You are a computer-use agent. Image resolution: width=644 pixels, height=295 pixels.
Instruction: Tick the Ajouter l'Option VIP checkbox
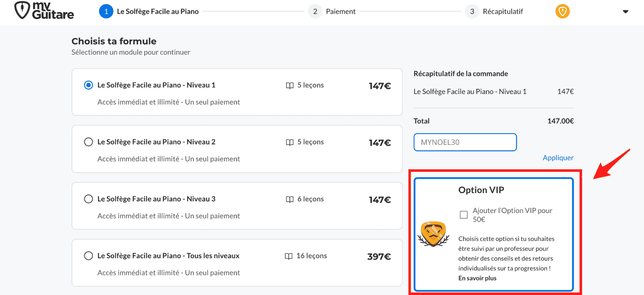click(x=464, y=215)
